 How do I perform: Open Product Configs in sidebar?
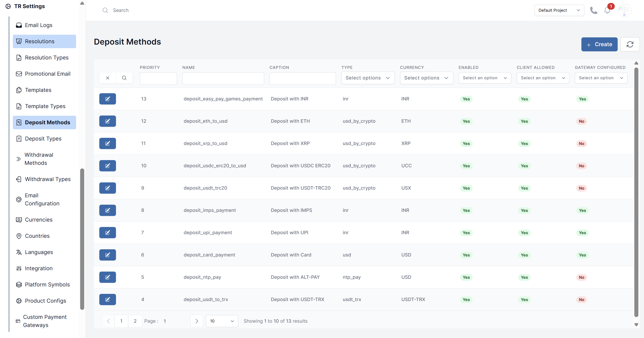pyautogui.click(x=45, y=301)
